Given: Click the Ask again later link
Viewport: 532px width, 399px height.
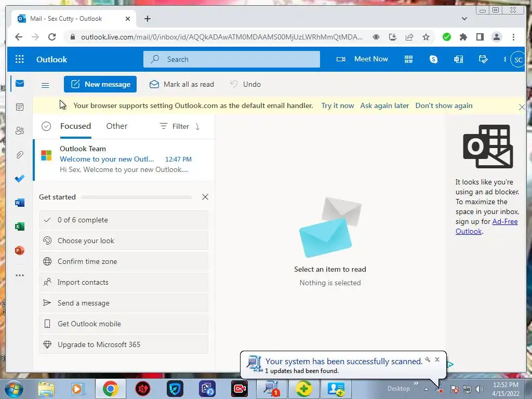Looking at the screenshot, I should point(384,105).
